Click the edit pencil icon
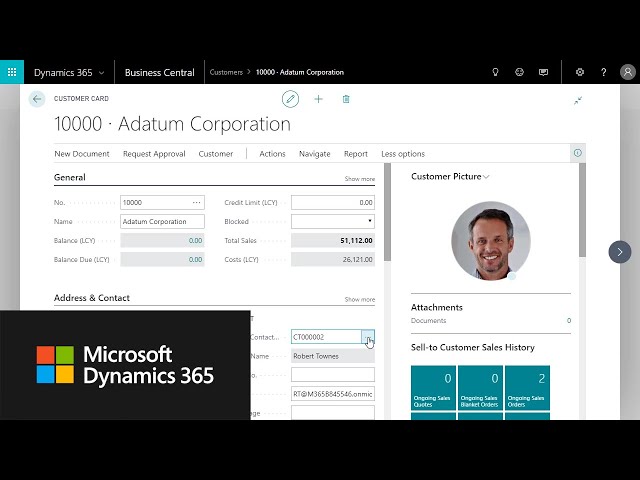Screen dimensions: 640x480 tap(290, 99)
